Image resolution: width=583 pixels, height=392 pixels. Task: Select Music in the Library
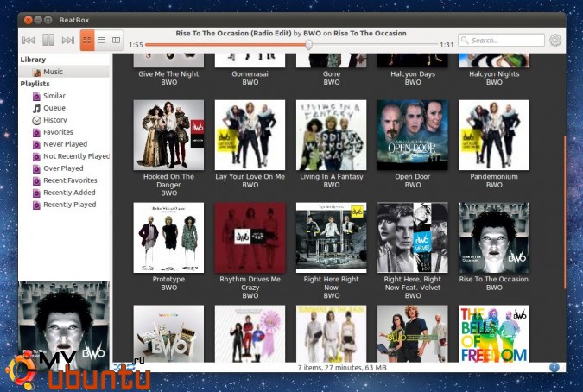pyautogui.click(x=53, y=72)
